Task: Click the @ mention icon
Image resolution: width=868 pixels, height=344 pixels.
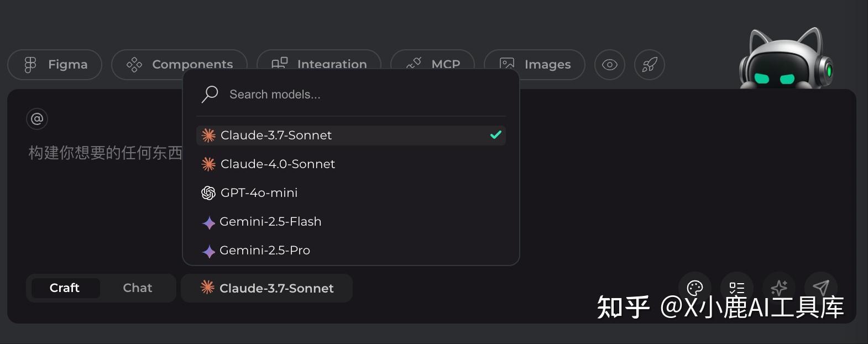Action: [x=37, y=119]
